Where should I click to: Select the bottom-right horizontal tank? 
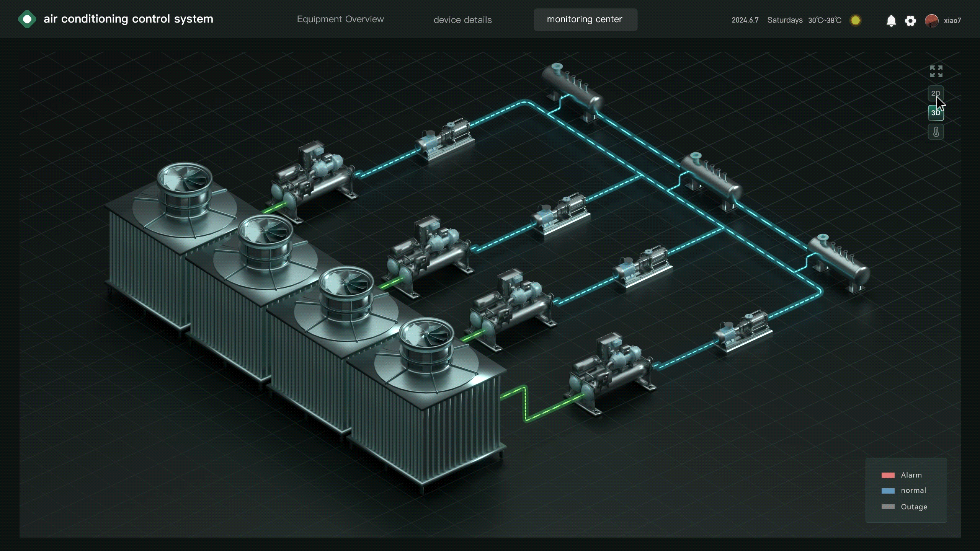pos(838,264)
